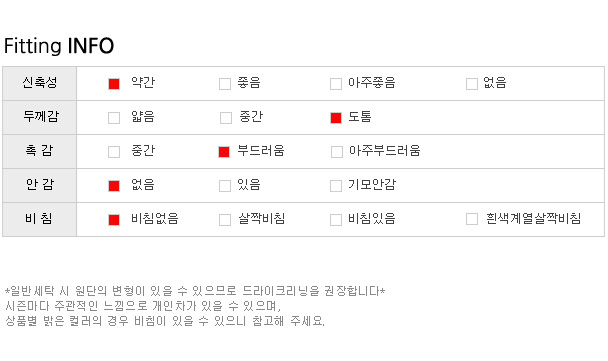This screenshot has width=608, height=361.
Task: Click the Fitting INFO heading
Action: pyautogui.click(x=59, y=46)
